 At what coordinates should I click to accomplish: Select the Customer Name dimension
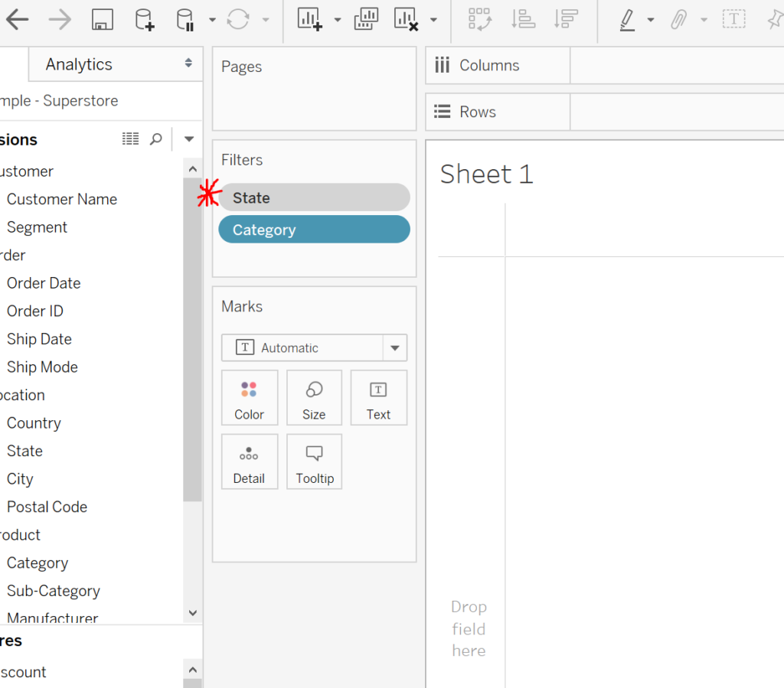point(62,199)
